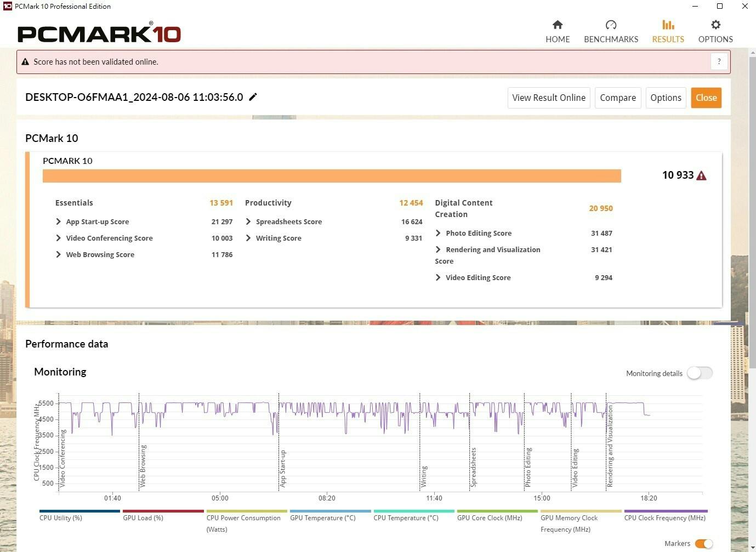Click View Result Online button
756x552 pixels.
point(549,98)
